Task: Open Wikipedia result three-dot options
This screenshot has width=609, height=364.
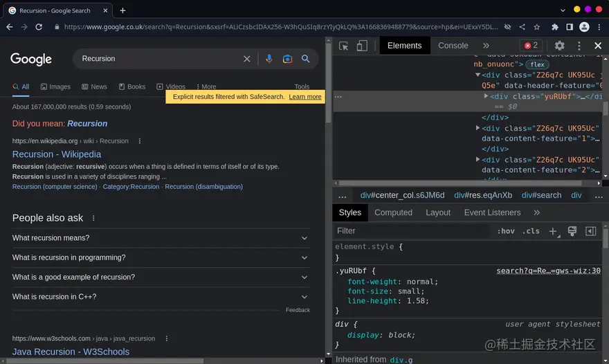Action: coord(140,141)
